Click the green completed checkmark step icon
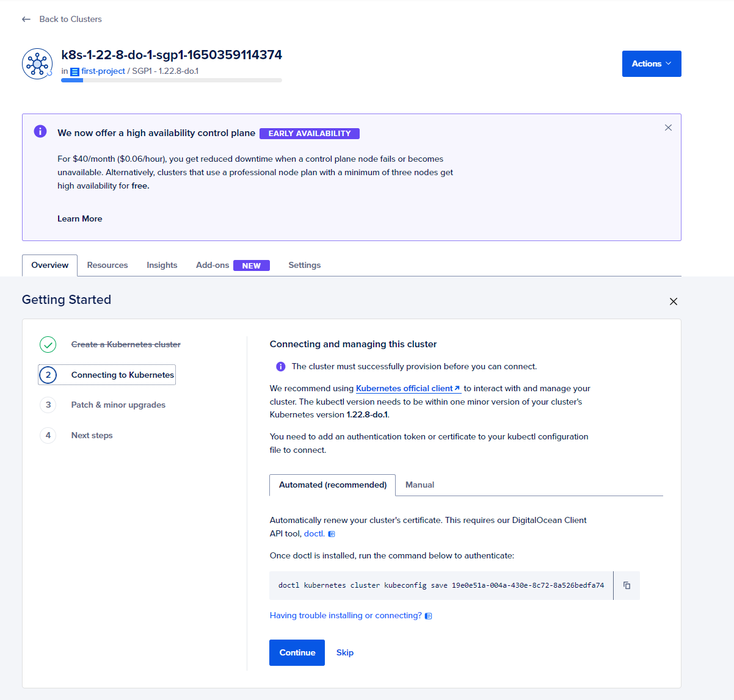 tap(48, 345)
